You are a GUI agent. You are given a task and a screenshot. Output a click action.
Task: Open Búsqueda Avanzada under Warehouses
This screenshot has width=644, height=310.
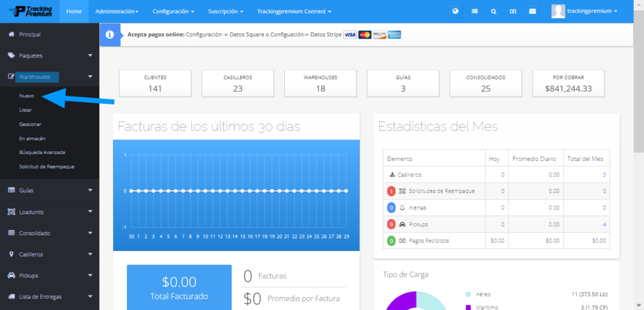point(42,152)
